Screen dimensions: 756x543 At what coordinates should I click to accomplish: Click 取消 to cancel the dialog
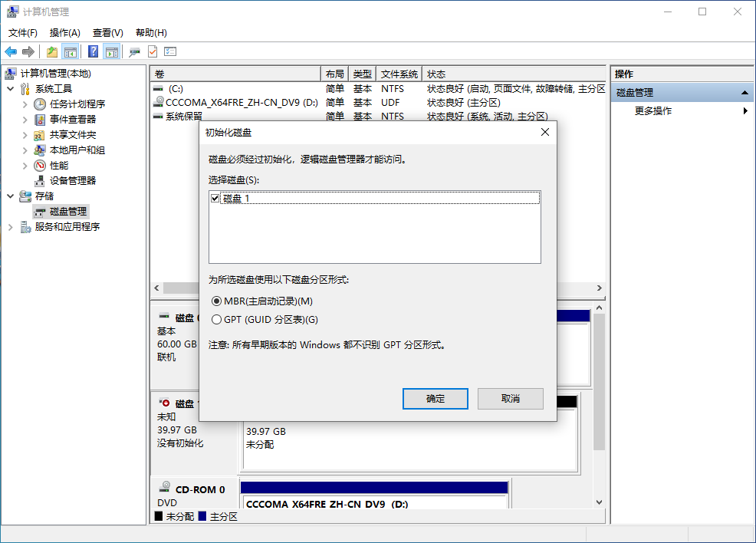[511, 399]
